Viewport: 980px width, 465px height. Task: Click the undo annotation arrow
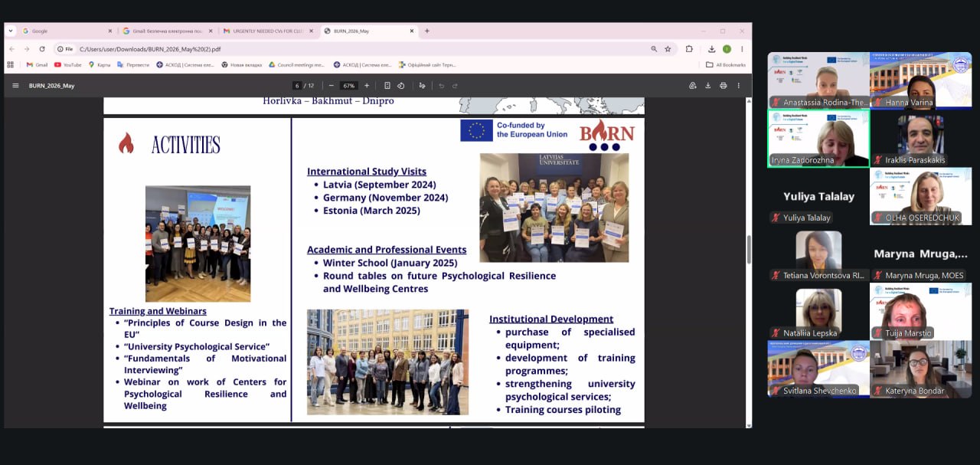[441, 86]
